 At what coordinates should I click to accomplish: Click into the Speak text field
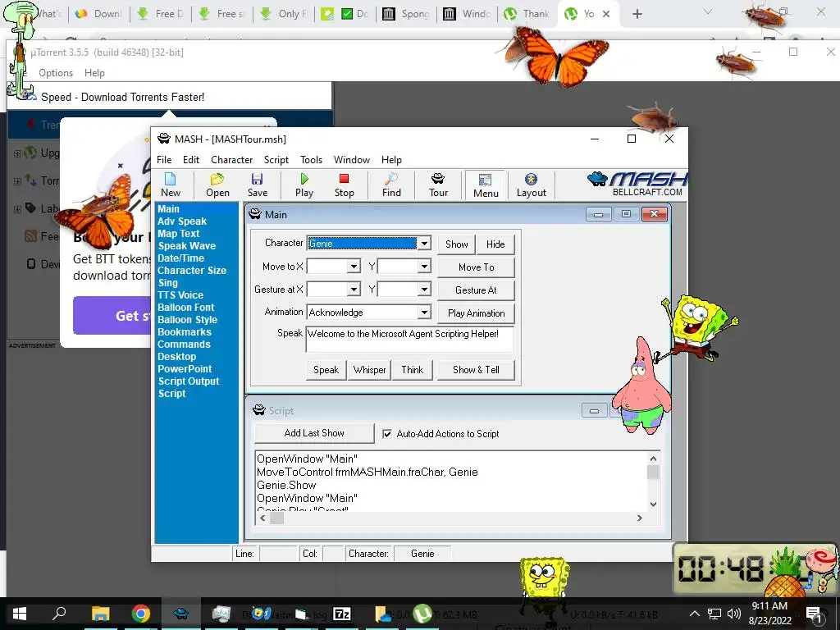click(410, 339)
